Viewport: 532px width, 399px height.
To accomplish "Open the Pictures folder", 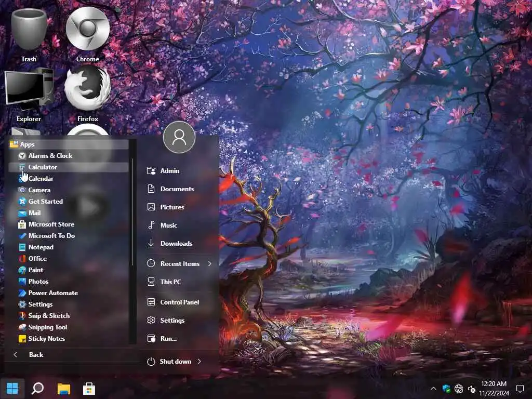I will tap(179, 207).
